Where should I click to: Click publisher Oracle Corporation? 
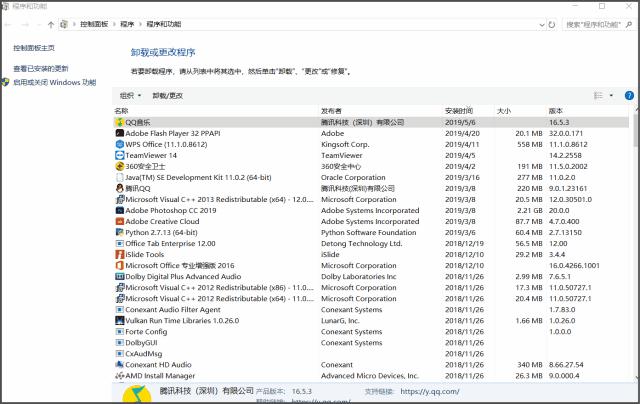point(353,177)
